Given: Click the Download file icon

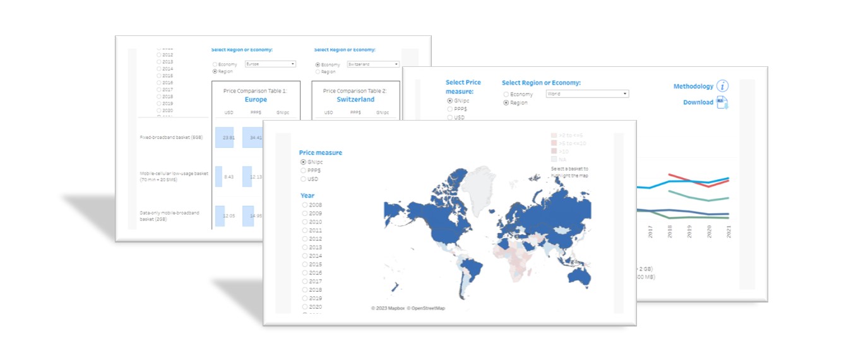Looking at the screenshot, I should pos(723,102).
